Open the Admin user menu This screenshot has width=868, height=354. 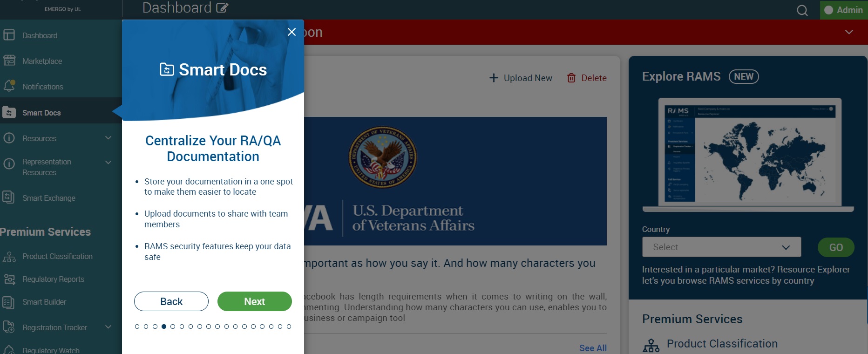point(843,10)
